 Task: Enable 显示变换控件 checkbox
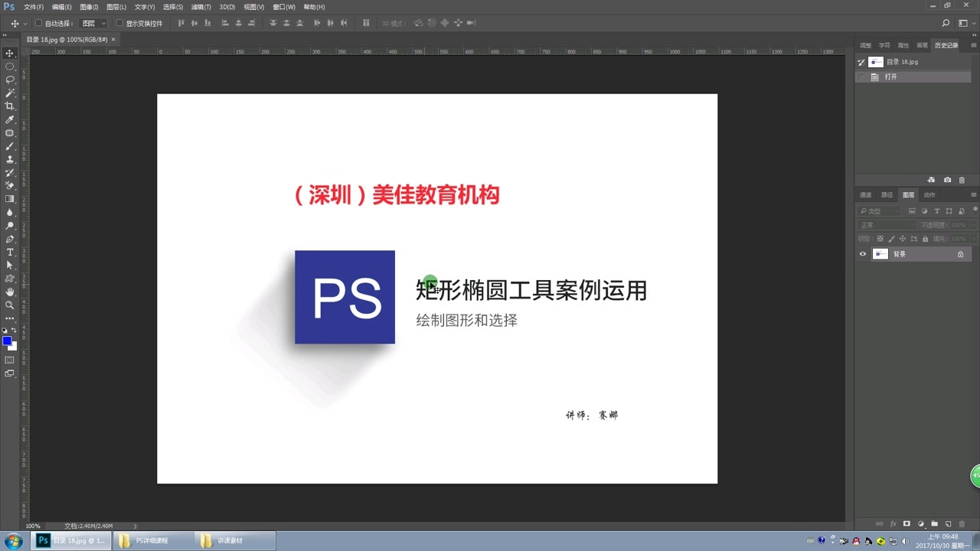pos(119,24)
